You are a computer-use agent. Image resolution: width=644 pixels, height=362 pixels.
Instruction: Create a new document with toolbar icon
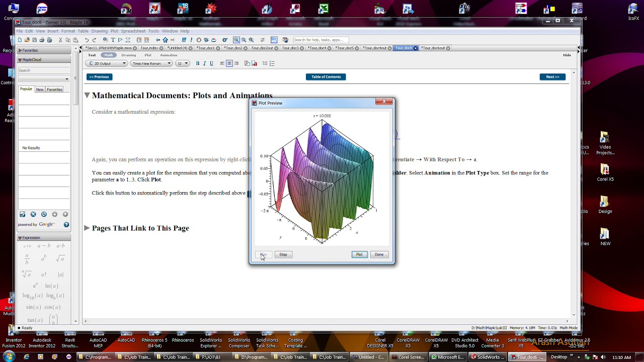(20, 40)
